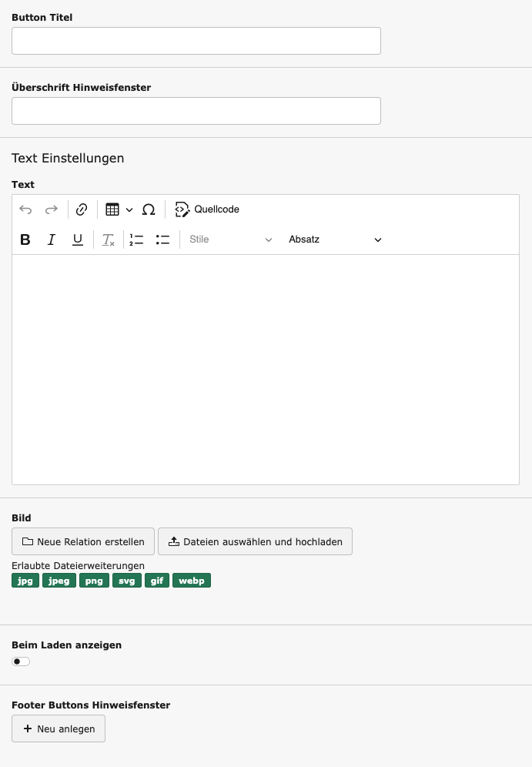Toggle the Beim Laden anzeigen switch

[x=21, y=661]
